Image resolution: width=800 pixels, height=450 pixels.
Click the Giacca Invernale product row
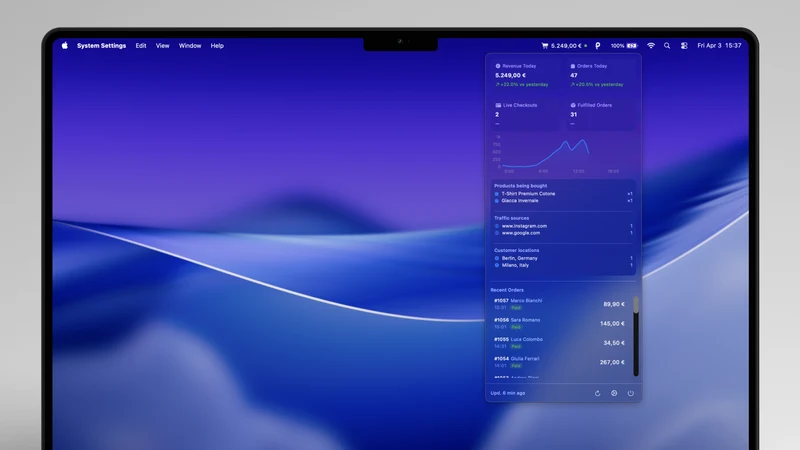[x=563, y=201]
